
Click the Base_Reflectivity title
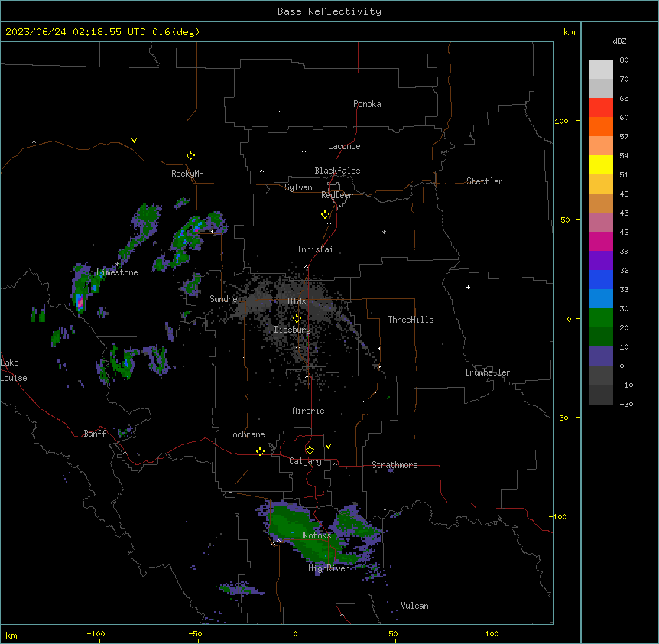329,11
